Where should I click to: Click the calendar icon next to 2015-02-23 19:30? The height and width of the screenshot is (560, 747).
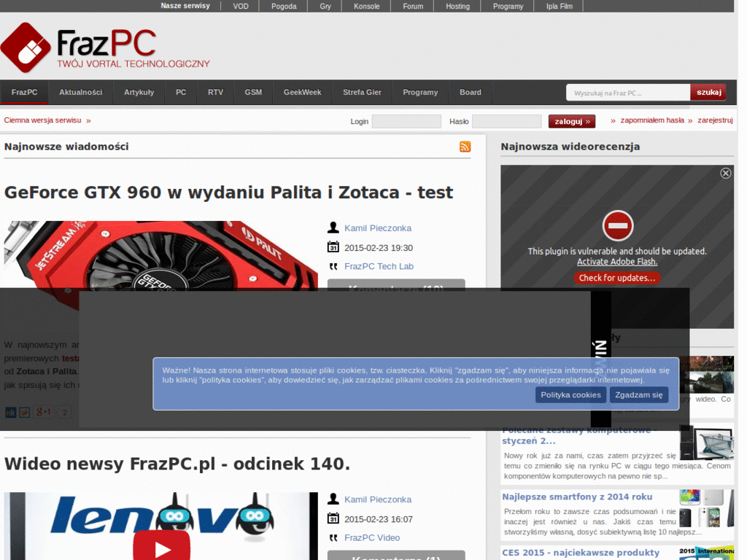(333, 247)
